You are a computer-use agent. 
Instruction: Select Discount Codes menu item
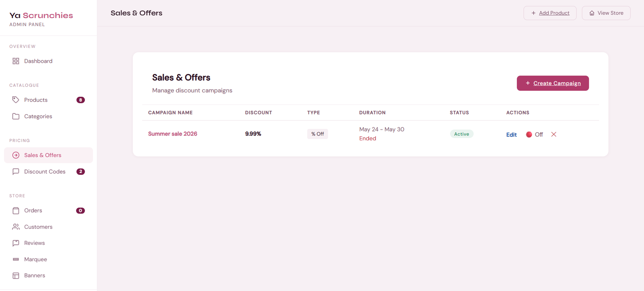coord(48,172)
